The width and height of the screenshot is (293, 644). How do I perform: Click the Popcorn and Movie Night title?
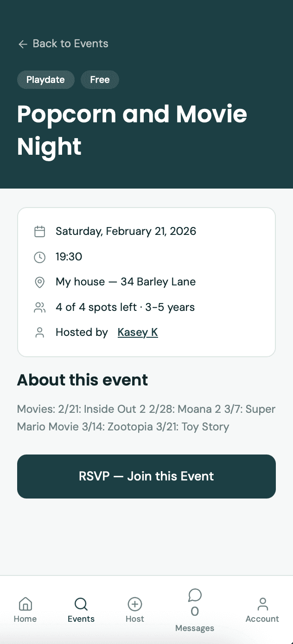point(132,130)
